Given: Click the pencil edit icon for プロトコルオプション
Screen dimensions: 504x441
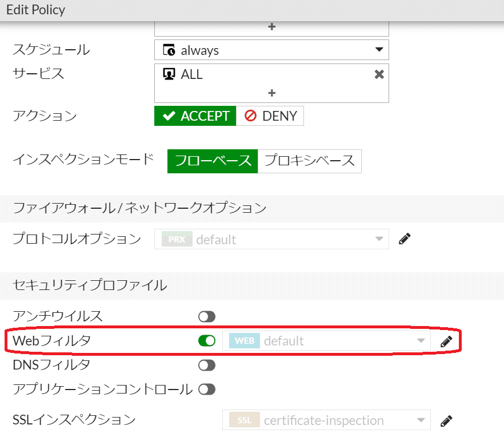Looking at the screenshot, I should point(405,239).
